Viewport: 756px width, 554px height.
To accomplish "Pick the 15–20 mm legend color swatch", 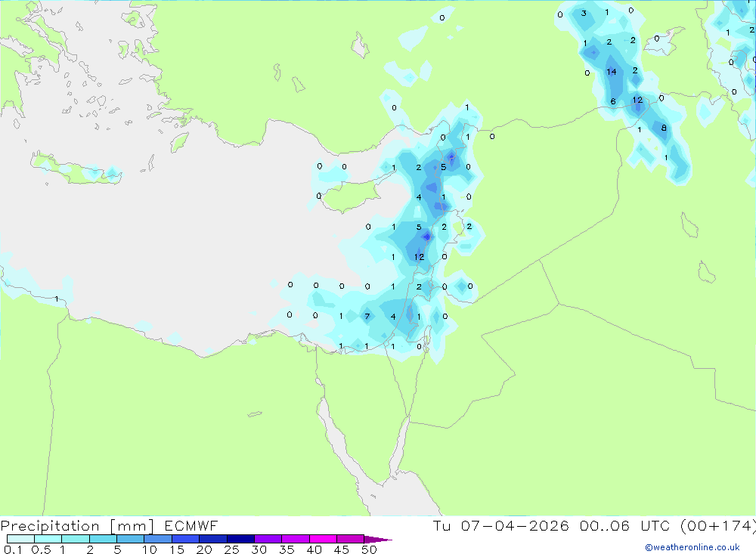I will (186, 539).
